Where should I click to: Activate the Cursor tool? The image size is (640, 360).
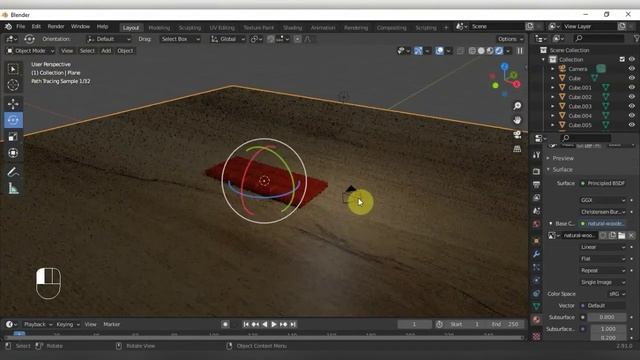[x=13, y=85]
